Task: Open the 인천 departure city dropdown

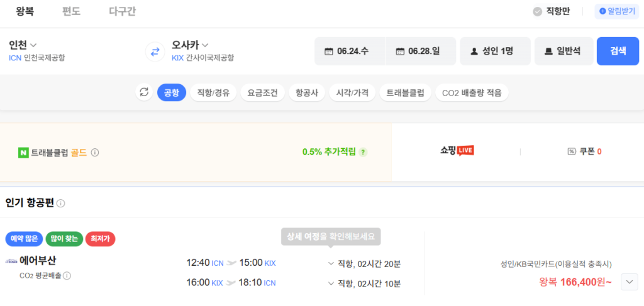Action: (x=23, y=45)
